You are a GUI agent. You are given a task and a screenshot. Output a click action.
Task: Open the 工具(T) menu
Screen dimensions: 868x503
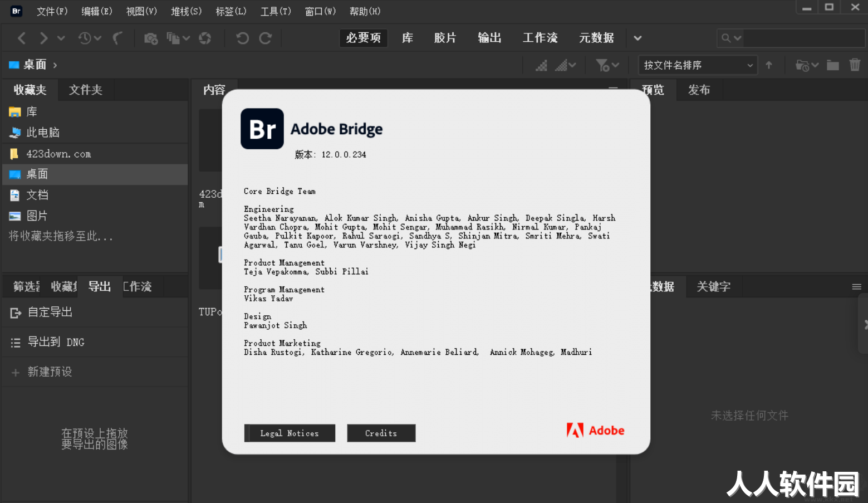pyautogui.click(x=276, y=11)
